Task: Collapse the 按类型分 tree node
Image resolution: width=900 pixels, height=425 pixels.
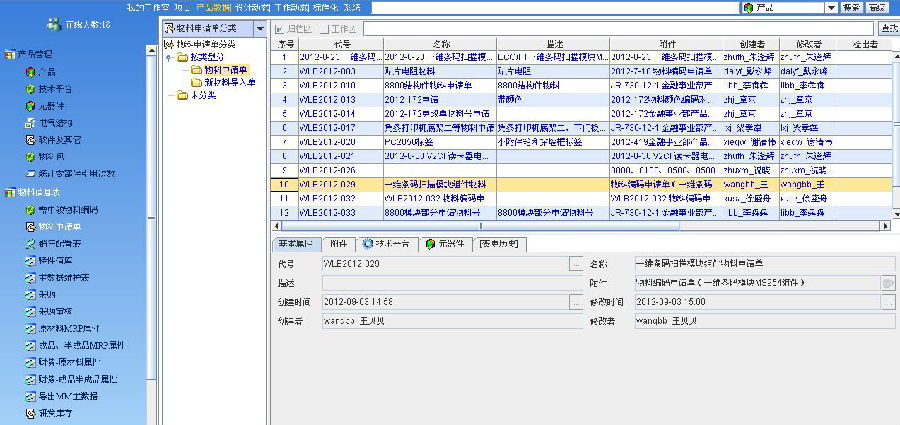Action: point(168,57)
